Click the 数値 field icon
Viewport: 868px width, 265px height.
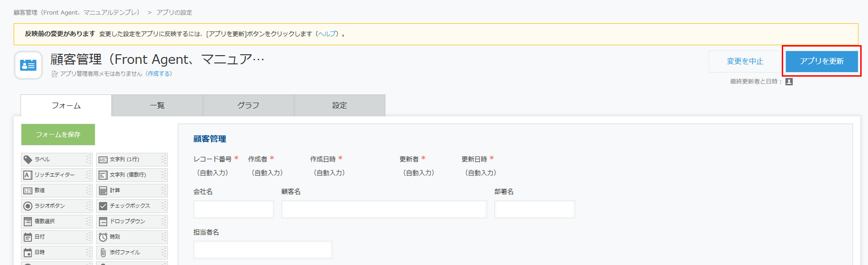click(28, 191)
